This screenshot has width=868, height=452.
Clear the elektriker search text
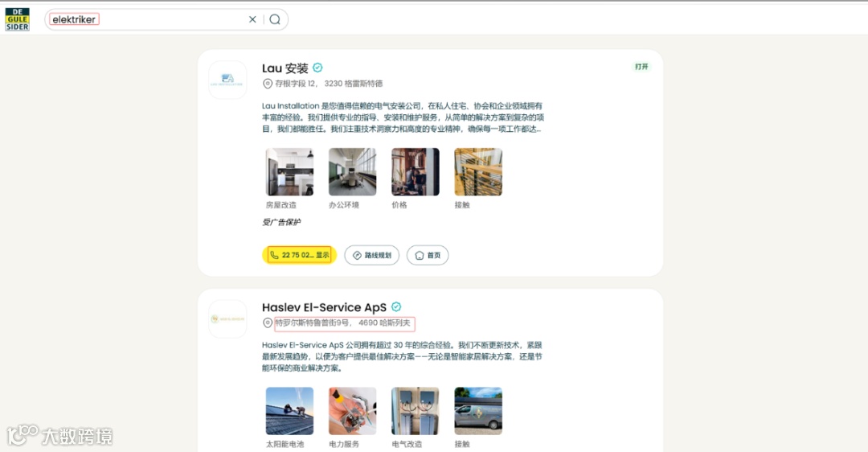[252, 19]
